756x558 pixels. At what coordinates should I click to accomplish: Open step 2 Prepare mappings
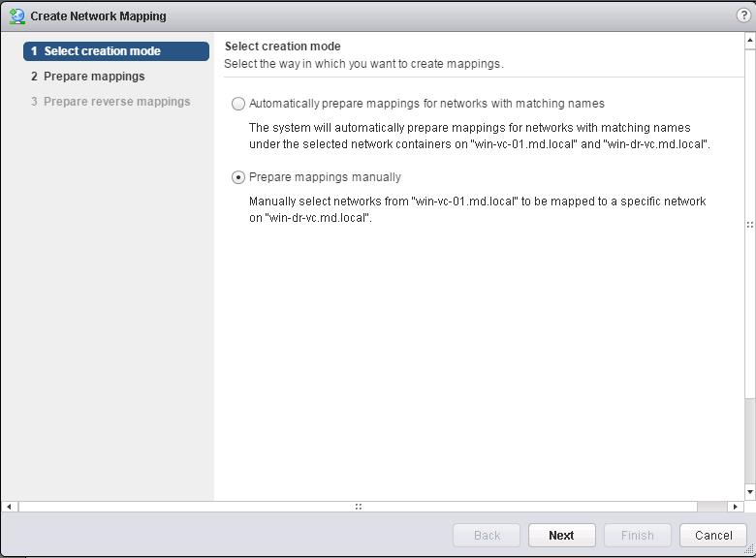coord(88,77)
